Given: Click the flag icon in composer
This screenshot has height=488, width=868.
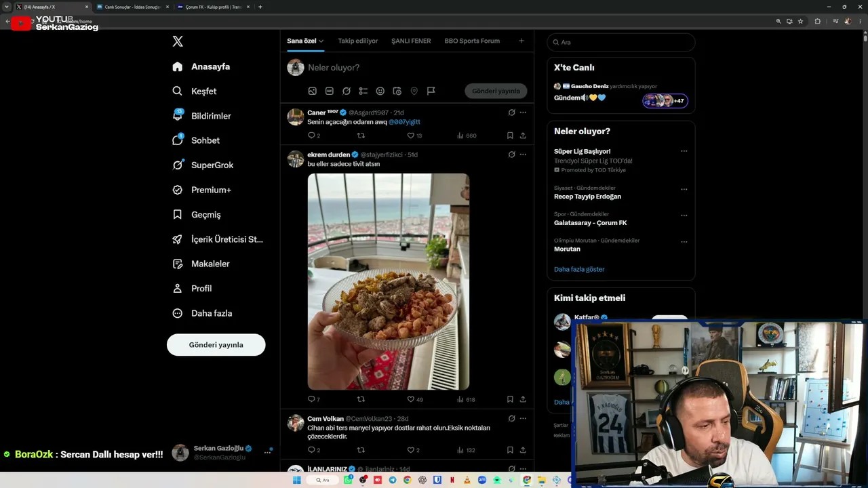Looking at the screenshot, I should (431, 91).
